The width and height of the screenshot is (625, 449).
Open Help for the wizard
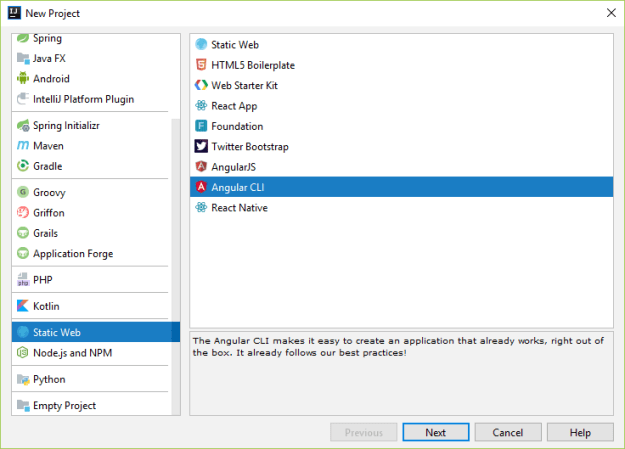580,433
